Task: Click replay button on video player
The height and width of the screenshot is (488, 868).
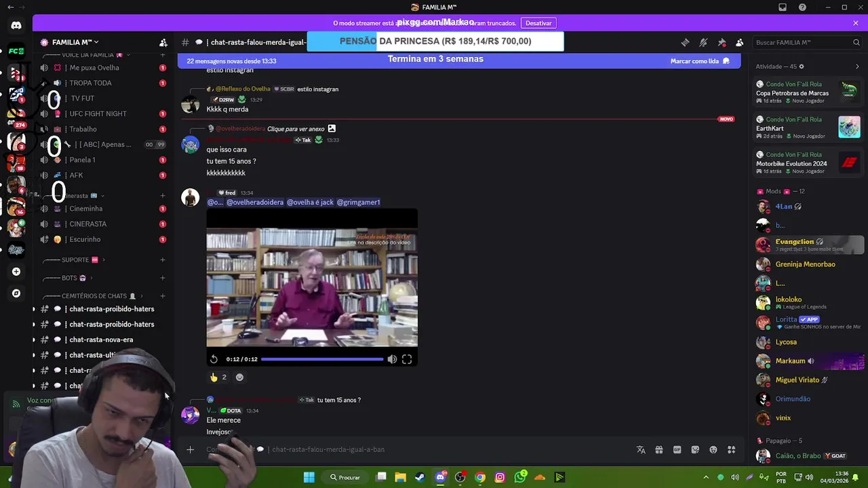Action: (214, 359)
